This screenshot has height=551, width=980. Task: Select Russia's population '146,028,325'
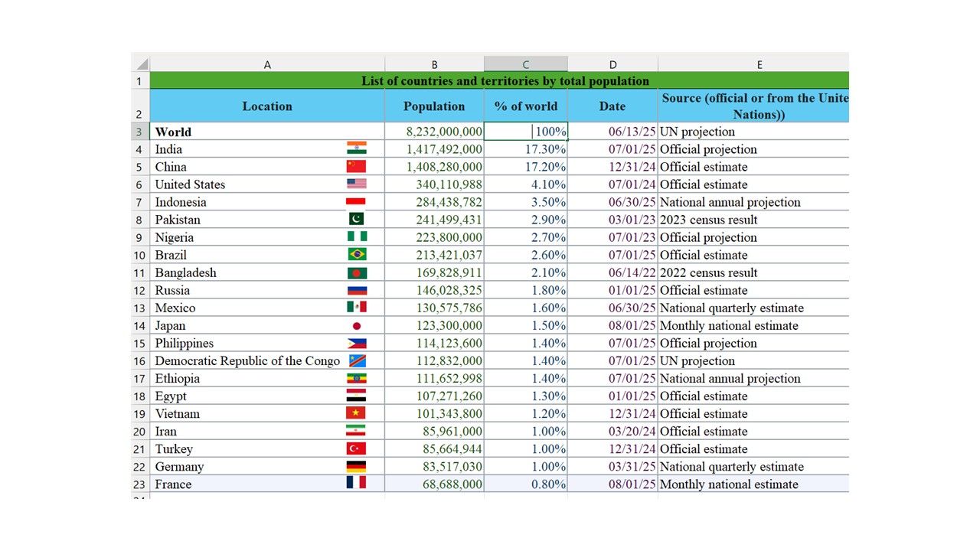[434, 290]
